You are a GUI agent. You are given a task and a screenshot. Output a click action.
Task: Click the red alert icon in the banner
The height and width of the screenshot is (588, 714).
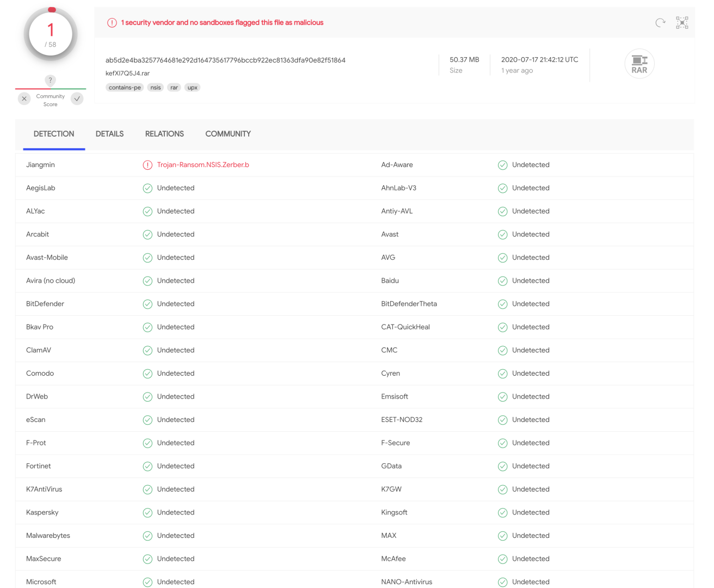(x=112, y=23)
